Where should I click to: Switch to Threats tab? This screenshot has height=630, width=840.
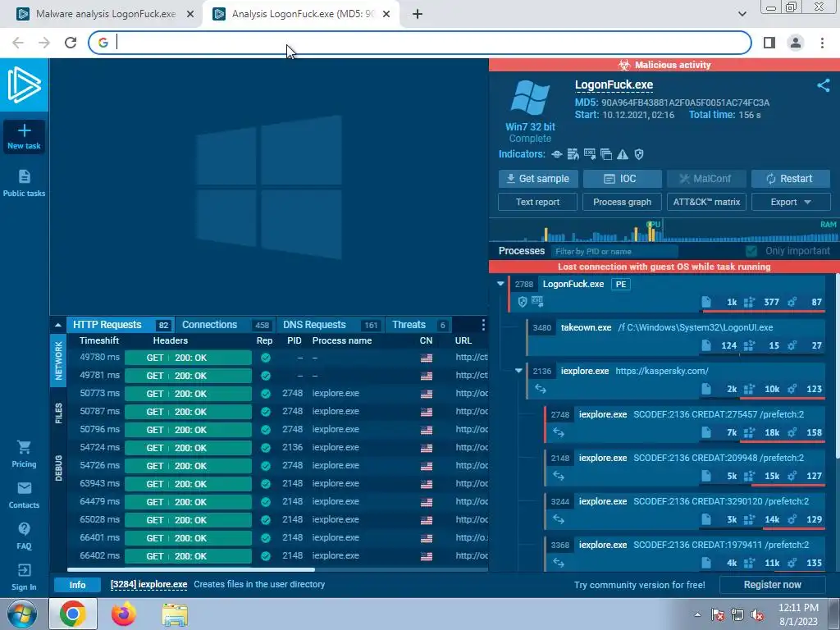click(x=419, y=325)
